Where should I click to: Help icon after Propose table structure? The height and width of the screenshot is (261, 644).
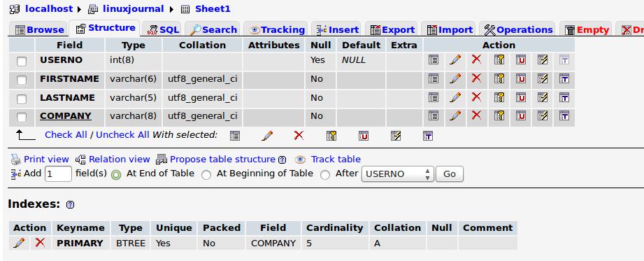coord(282,160)
